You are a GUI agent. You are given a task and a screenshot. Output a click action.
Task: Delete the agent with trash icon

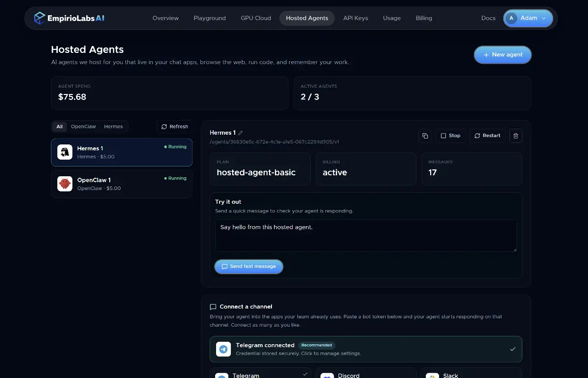[x=515, y=136]
